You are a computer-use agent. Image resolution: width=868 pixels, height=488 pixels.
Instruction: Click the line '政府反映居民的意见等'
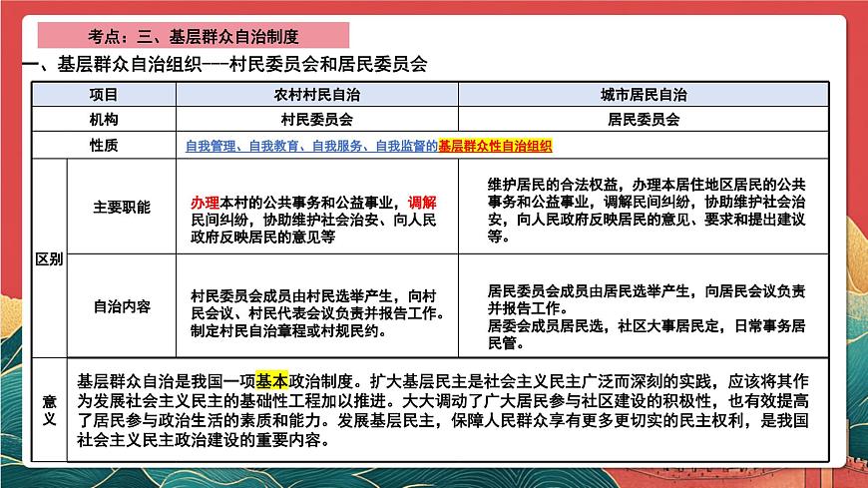pos(263,238)
